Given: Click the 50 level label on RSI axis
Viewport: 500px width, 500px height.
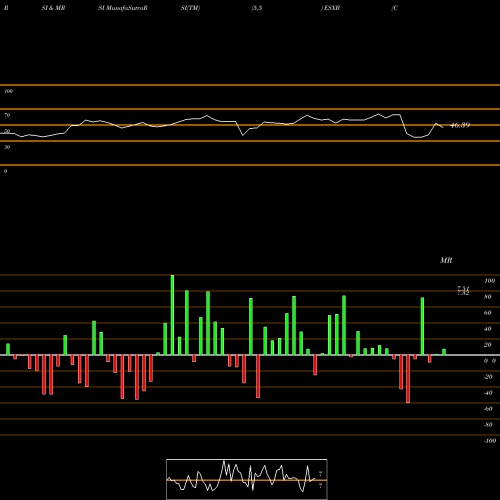Looking at the screenshot, I should point(7,131).
